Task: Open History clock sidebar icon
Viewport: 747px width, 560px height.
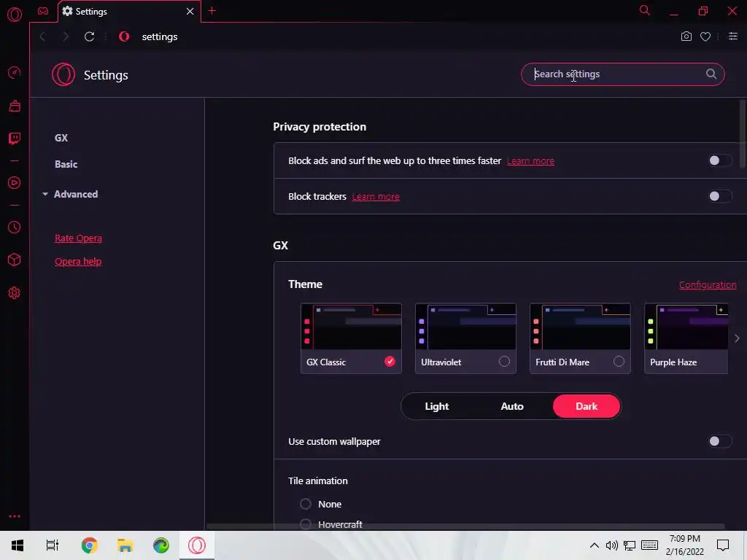Action: [15, 227]
